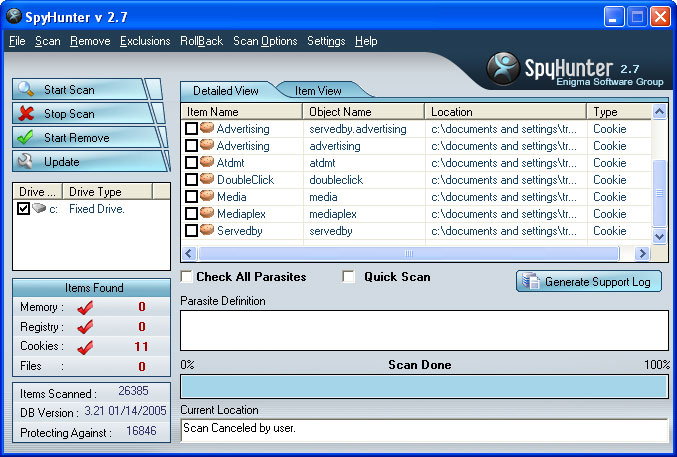
Task: Click the green checkmark icon on Start Remove
Action: coord(25,137)
